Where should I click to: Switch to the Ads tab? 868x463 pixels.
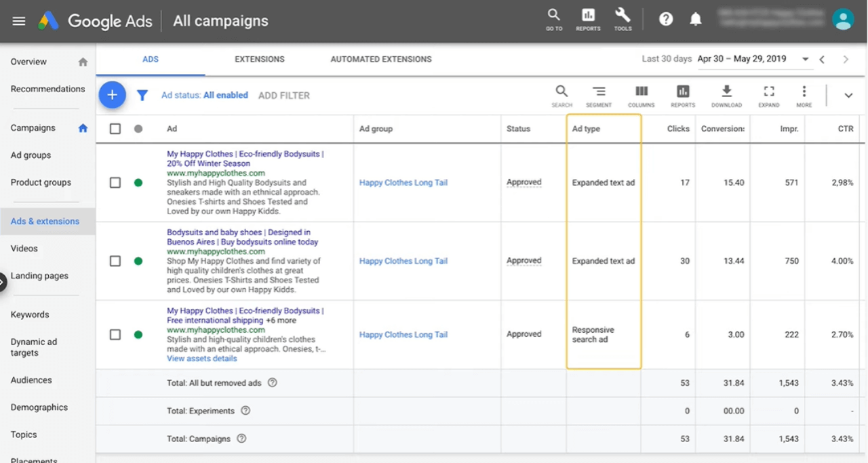coord(151,60)
